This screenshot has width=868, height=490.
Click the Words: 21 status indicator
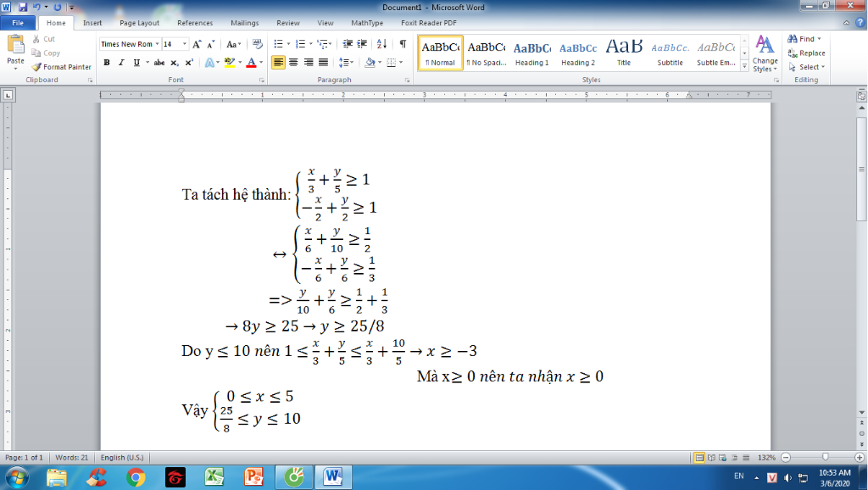click(72, 458)
